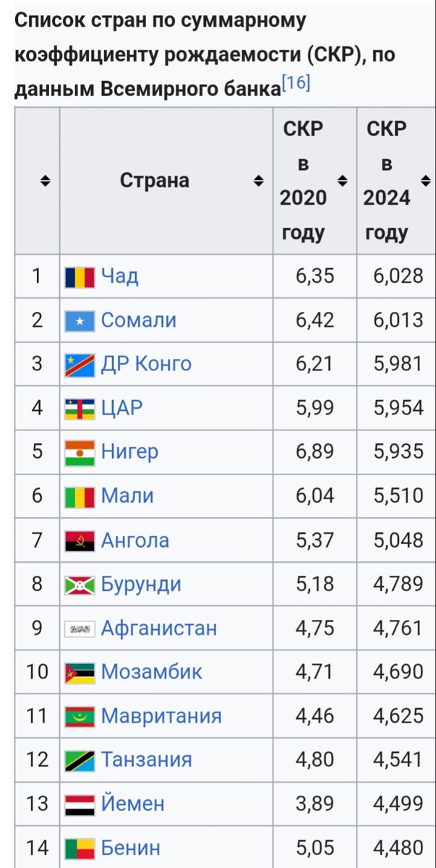Sort by СКР в 2020 году column
This screenshot has width=436, height=868.
pos(343,181)
